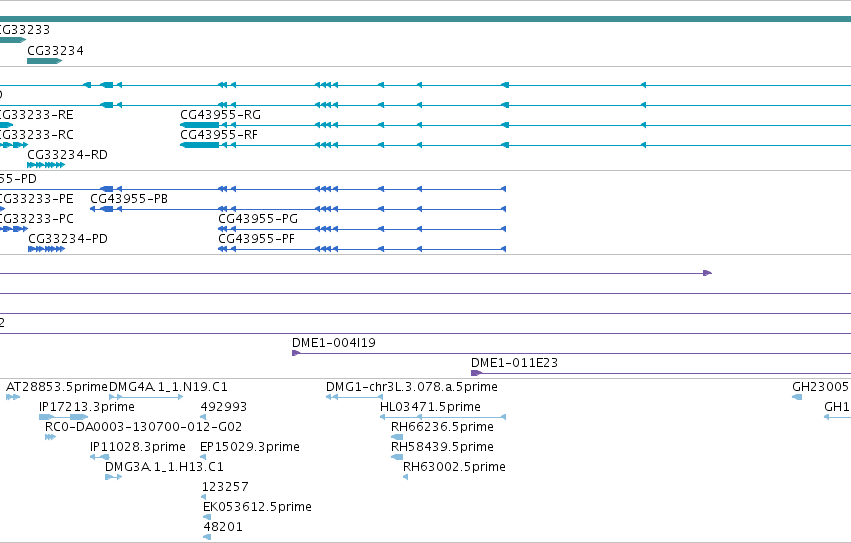Click the CG33234-PD protein label
Screen dimensions: 851x543
pyautogui.click(x=68, y=239)
